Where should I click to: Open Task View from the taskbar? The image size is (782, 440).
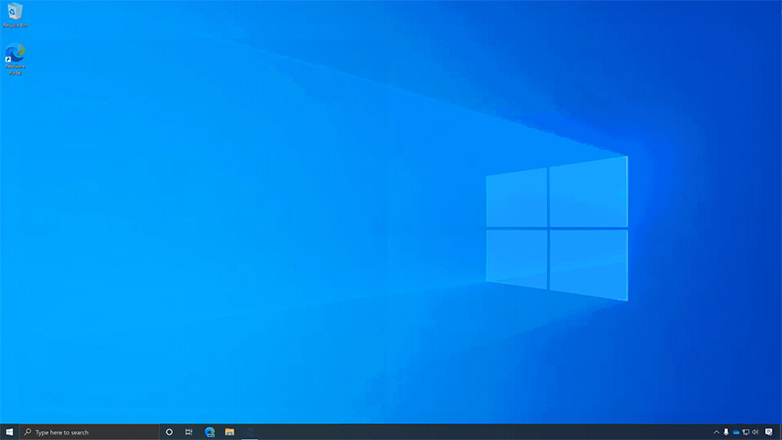click(x=189, y=432)
